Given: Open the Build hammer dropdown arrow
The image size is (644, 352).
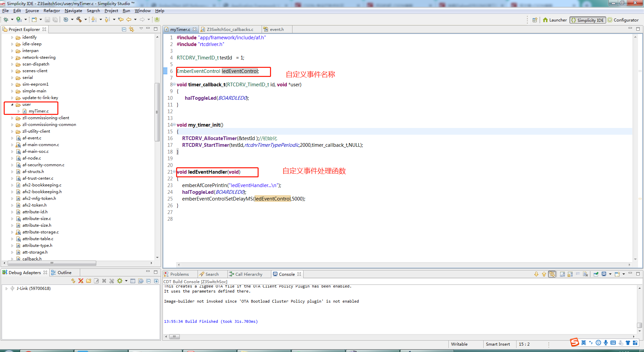Looking at the screenshot, I should (x=86, y=20).
